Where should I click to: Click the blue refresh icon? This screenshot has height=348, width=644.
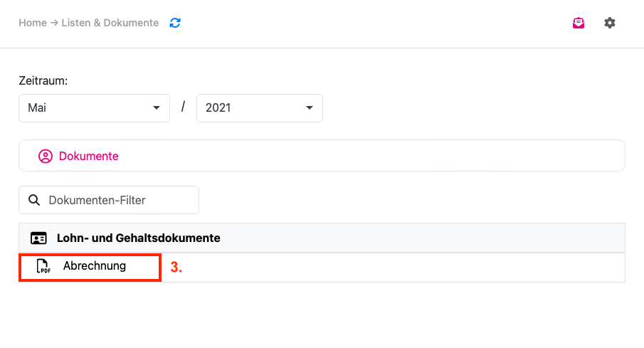point(175,23)
